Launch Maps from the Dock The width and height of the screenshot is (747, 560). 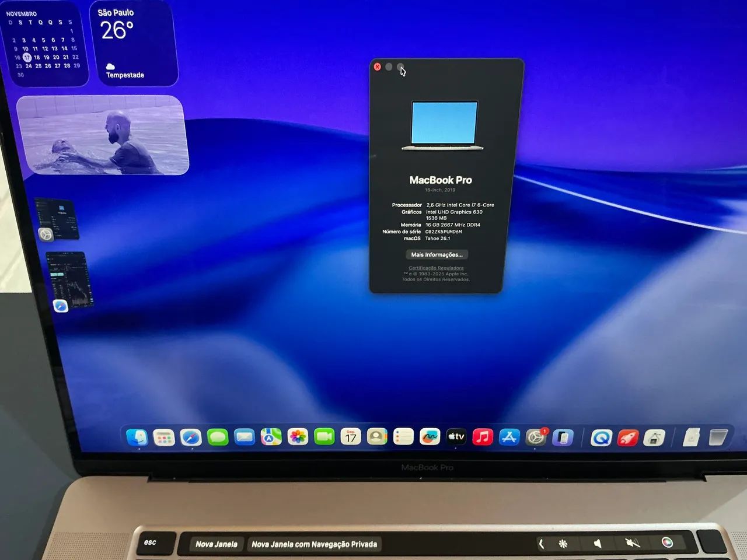click(271, 437)
